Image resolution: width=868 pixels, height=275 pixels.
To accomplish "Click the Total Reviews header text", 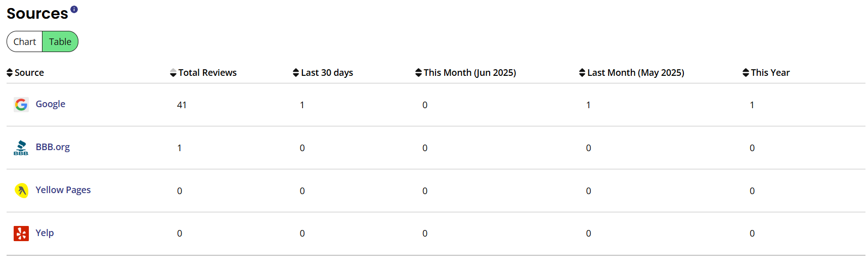I will point(207,73).
